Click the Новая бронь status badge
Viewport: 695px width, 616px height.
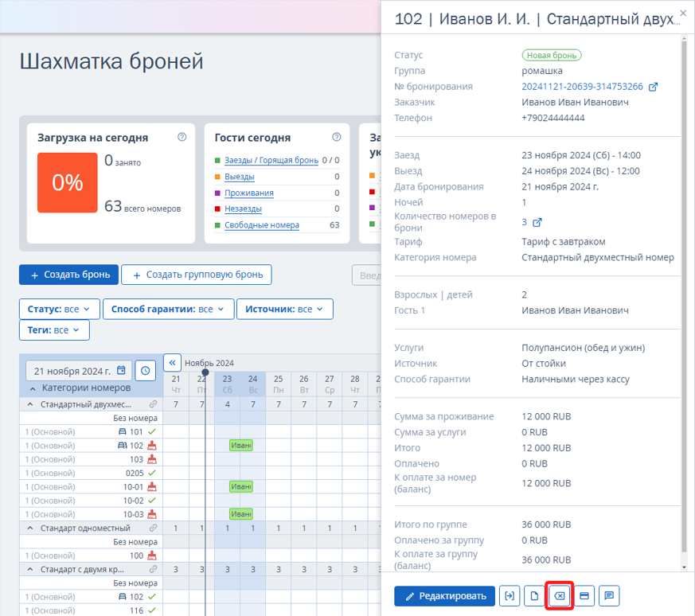[x=552, y=56]
